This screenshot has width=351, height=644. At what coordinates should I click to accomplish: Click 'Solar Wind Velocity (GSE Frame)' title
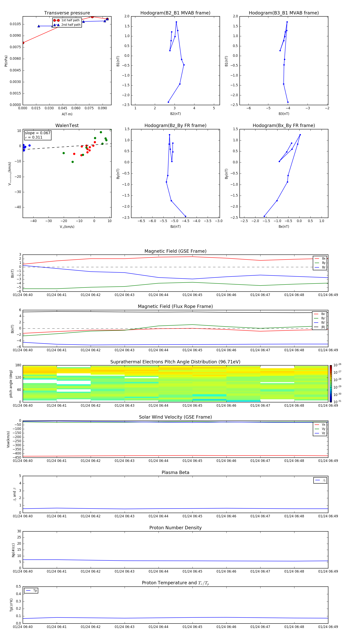[x=175, y=417]
